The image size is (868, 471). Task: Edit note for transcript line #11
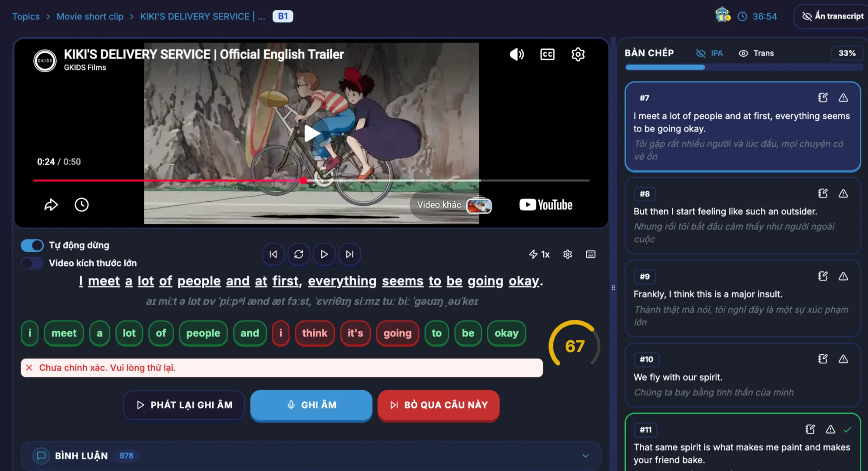click(810, 429)
